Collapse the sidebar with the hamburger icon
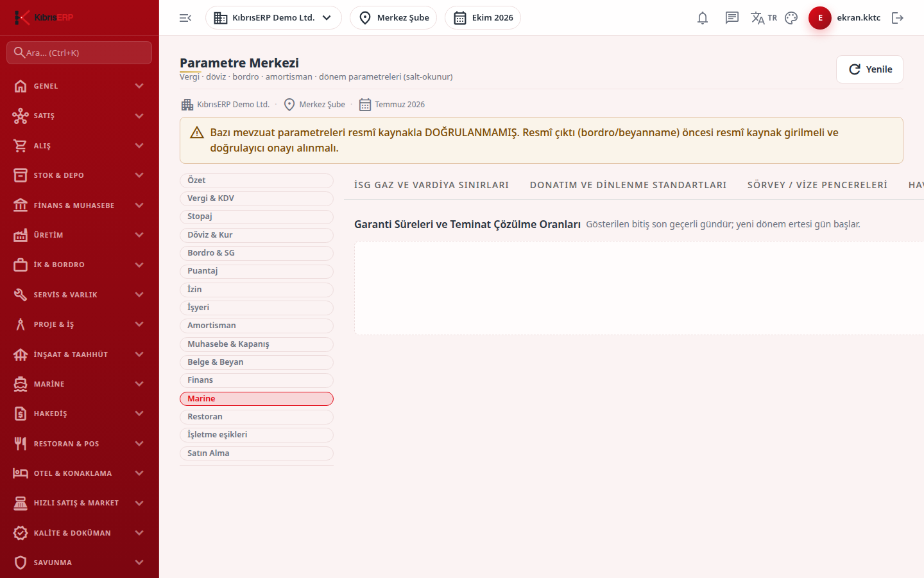 point(185,18)
